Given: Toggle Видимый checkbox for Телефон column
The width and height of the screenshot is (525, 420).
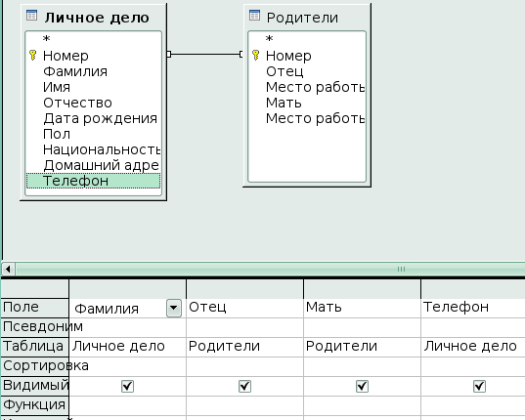Looking at the screenshot, I should point(479,386).
